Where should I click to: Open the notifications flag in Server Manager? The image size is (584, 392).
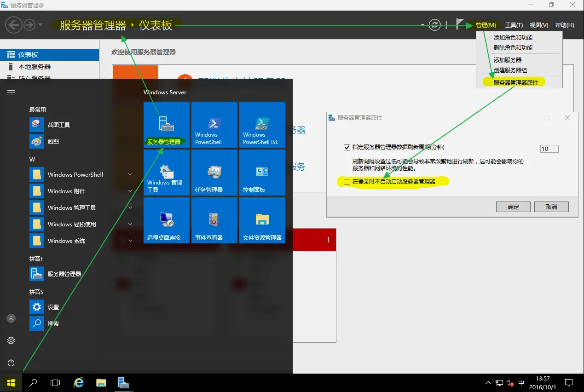click(x=460, y=24)
